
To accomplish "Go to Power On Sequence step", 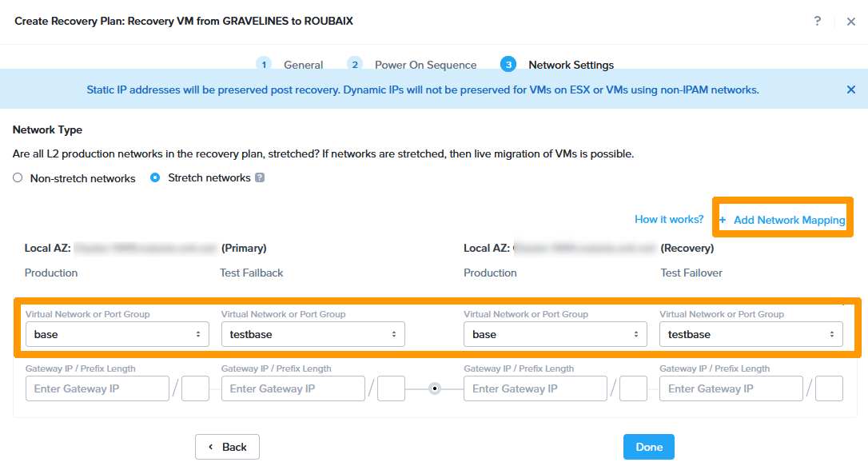I will tap(425, 65).
